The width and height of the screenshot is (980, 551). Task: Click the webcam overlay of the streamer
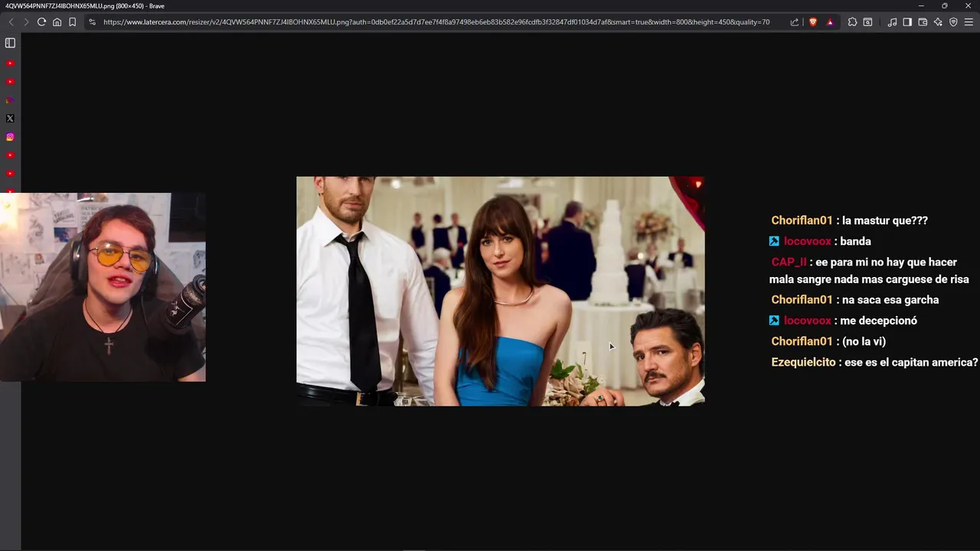(103, 287)
